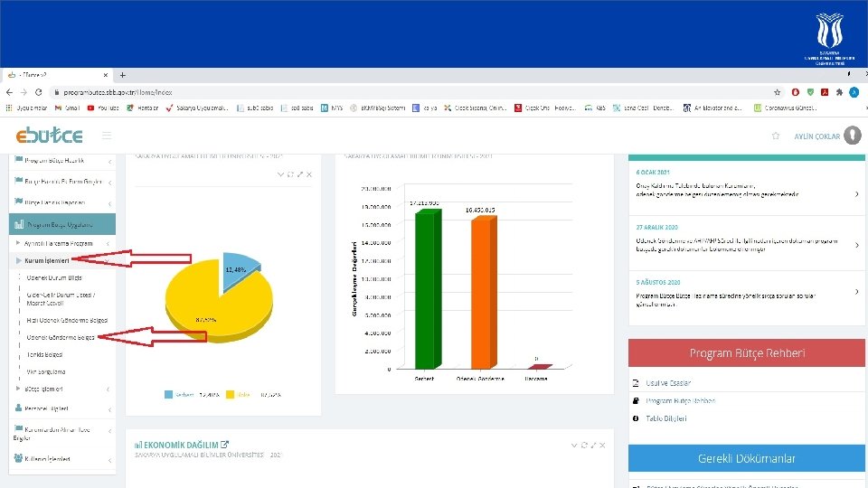Click the favorites star next to AYLİN ÇOKLAR

776,136
